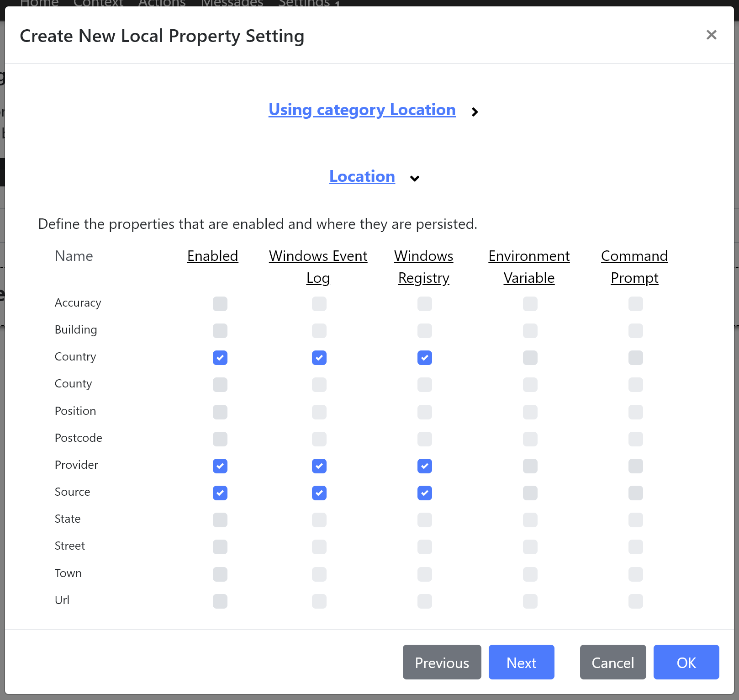Viewport: 739px width, 700px height.
Task: Expand the Location dropdown chevron
Action: [414, 179]
